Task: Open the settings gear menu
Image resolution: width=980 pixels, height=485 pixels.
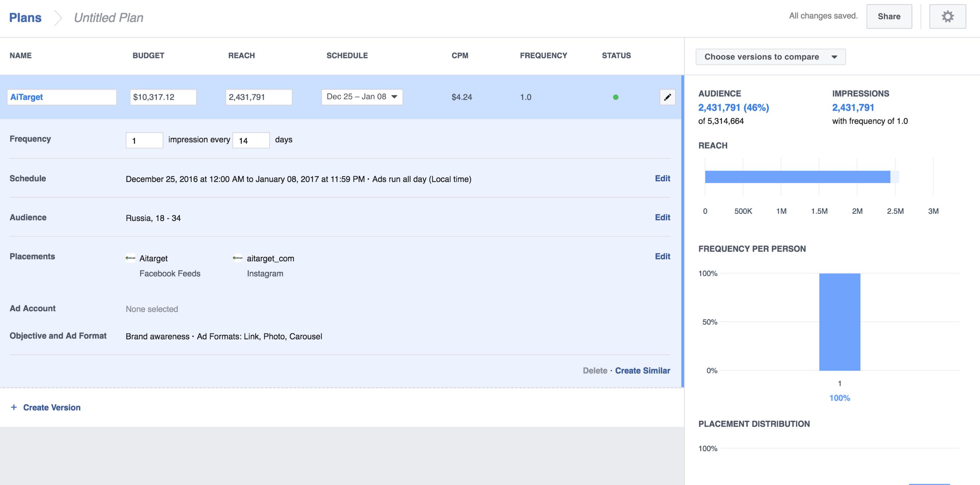Action: coord(947,16)
